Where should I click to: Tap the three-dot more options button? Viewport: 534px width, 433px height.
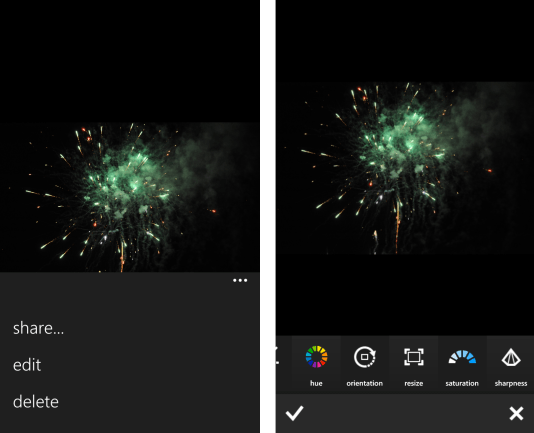coord(240,280)
